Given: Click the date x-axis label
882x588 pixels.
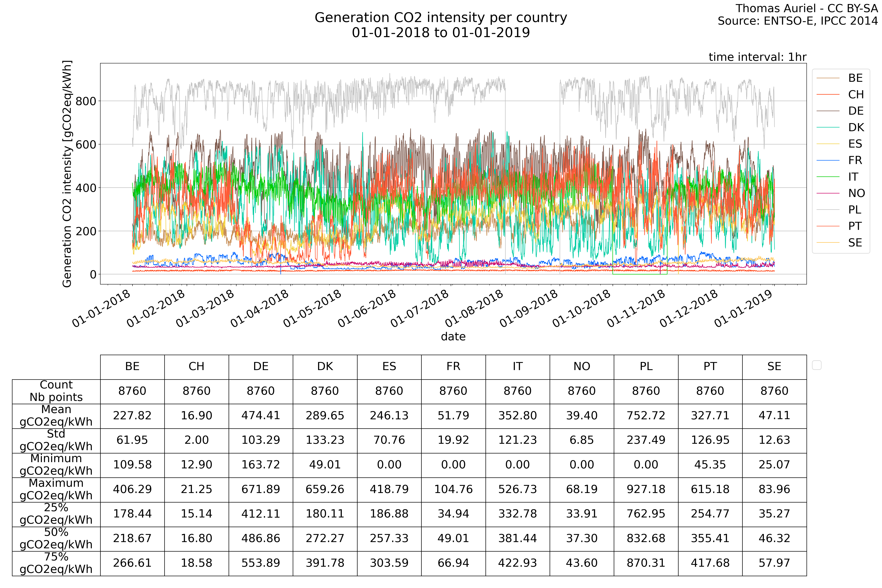Looking at the screenshot, I should [x=453, y=337].
